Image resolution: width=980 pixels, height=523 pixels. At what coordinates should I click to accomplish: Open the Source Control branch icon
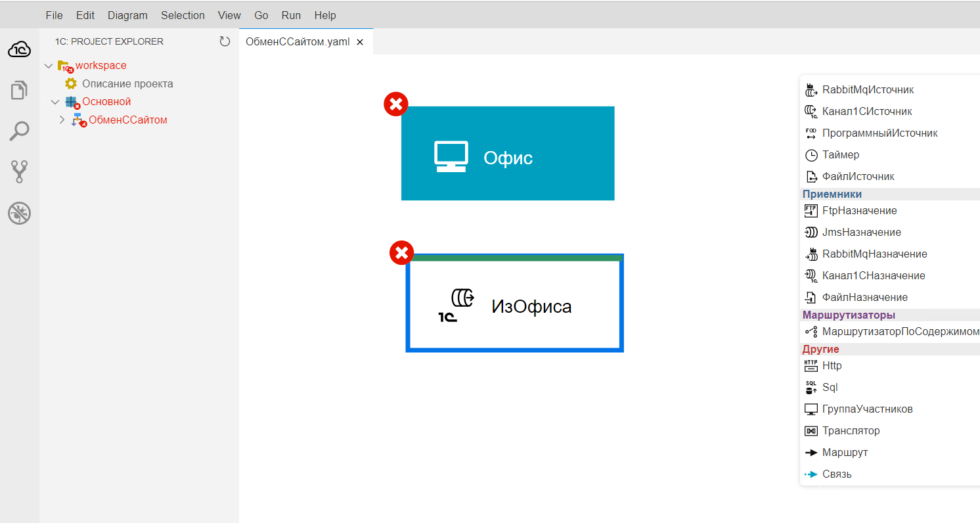coord(20,172)
